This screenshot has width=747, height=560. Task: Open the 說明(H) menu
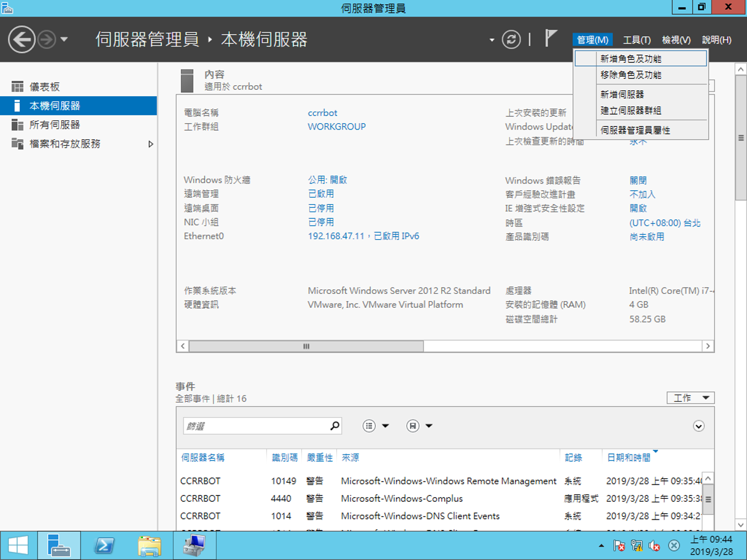716,40
